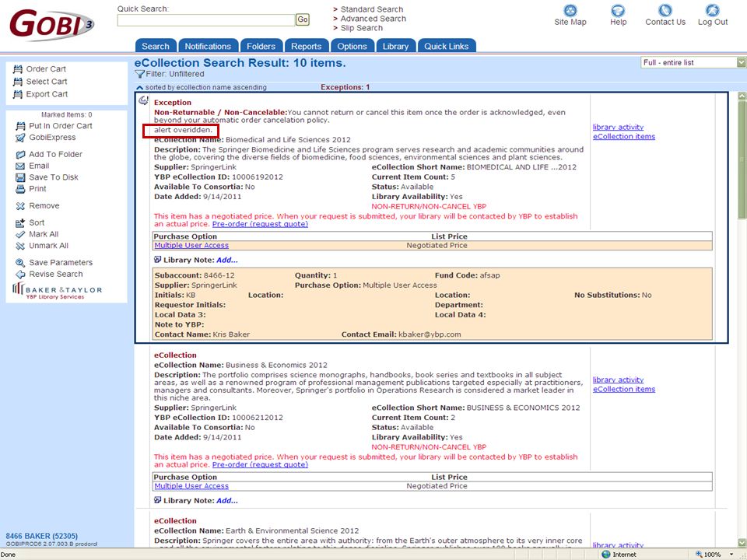This screenshot has width=747, height=560.
Task: Click the 8466 BAKER (52305) account label
Action: click(41, 536)
